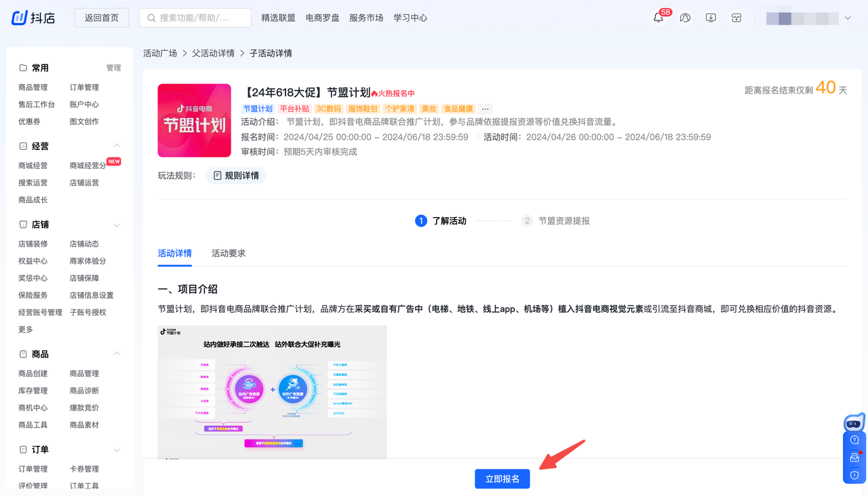Collapse the 经营 section

[117, 146]
